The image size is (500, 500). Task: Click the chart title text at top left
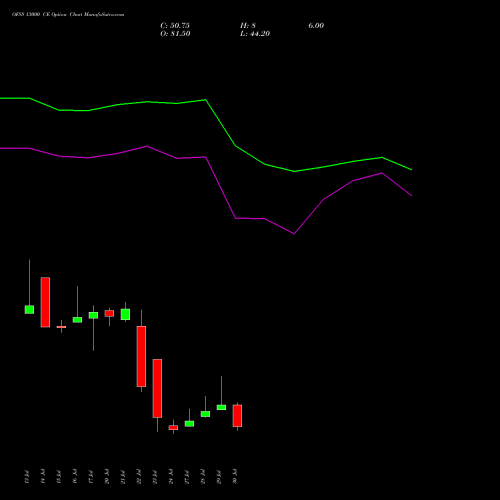point(68,15)
